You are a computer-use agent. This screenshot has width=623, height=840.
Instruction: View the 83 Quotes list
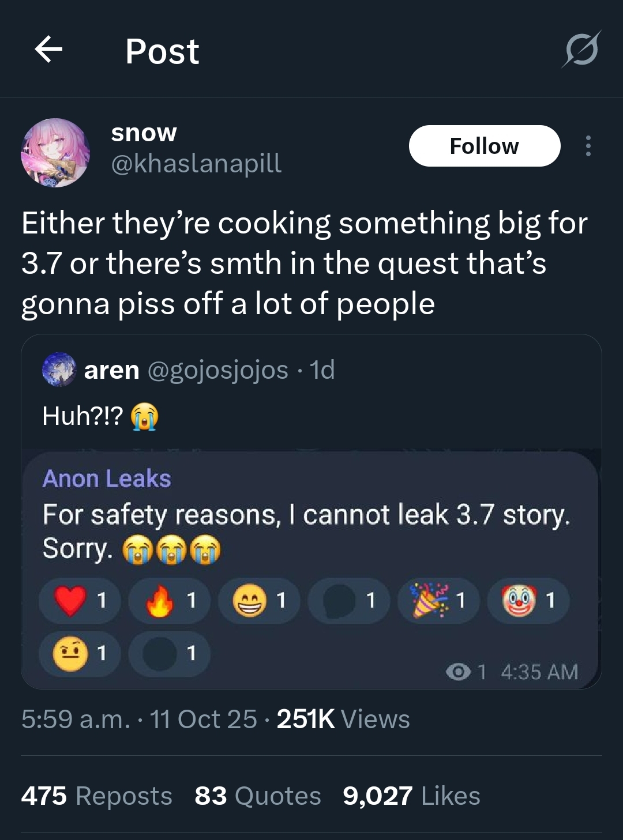point(258,796)
